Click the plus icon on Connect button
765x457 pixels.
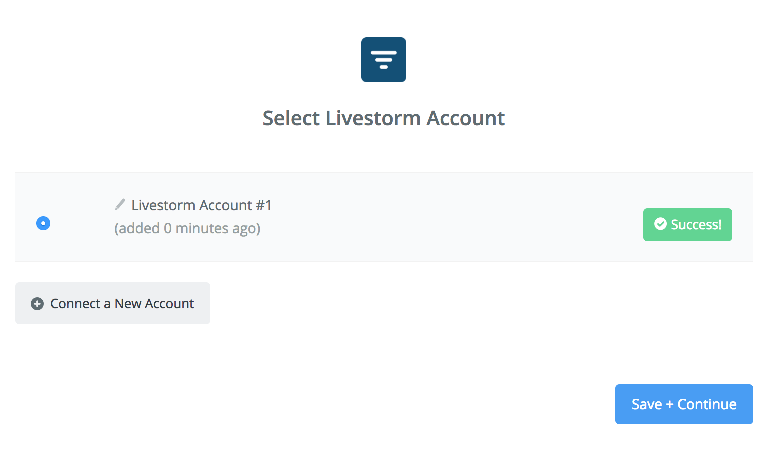(37, 303)
